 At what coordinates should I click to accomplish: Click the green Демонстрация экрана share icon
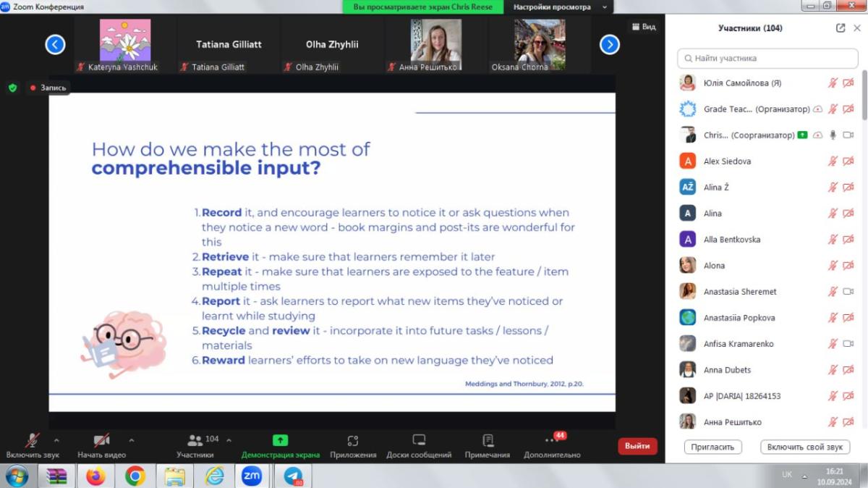tap(280, 440)
